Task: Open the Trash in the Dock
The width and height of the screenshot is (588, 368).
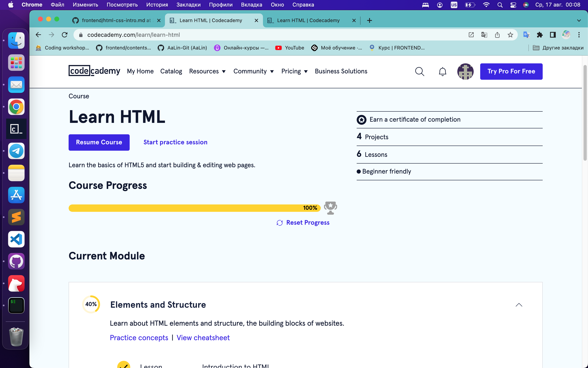Action: [16, 337]
